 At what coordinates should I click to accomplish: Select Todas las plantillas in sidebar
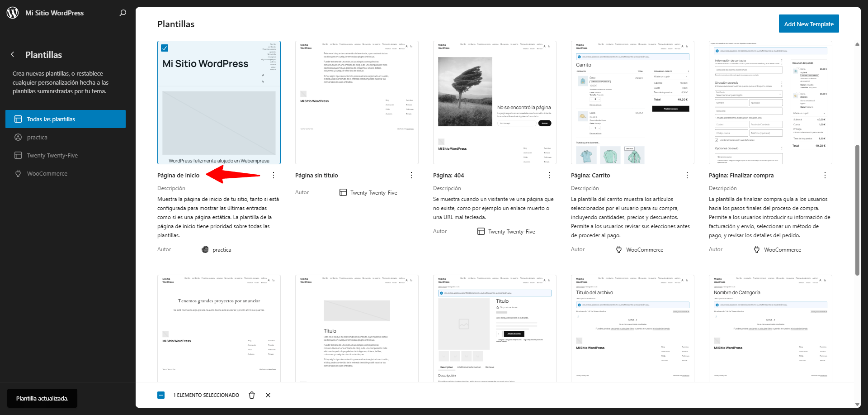click(66, 119)
